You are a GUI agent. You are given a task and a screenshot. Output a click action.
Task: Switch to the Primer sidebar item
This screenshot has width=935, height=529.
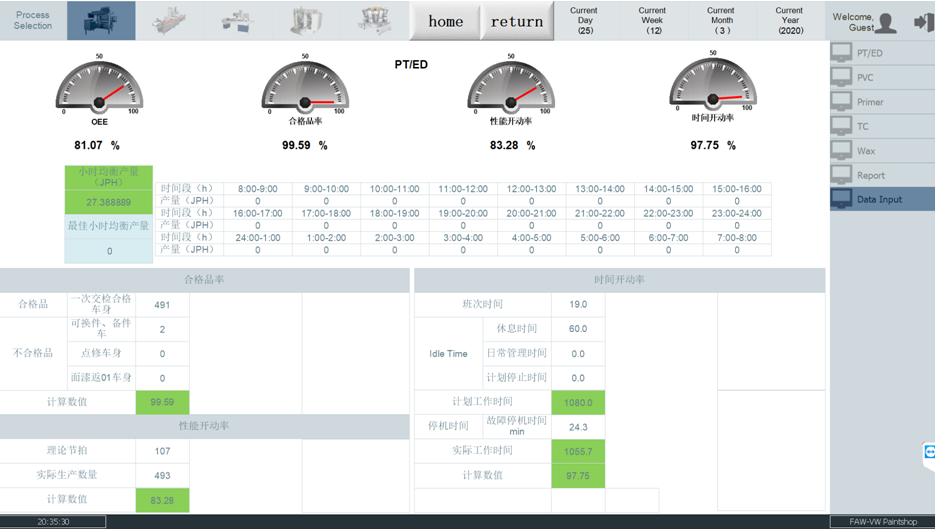[881, 102]
